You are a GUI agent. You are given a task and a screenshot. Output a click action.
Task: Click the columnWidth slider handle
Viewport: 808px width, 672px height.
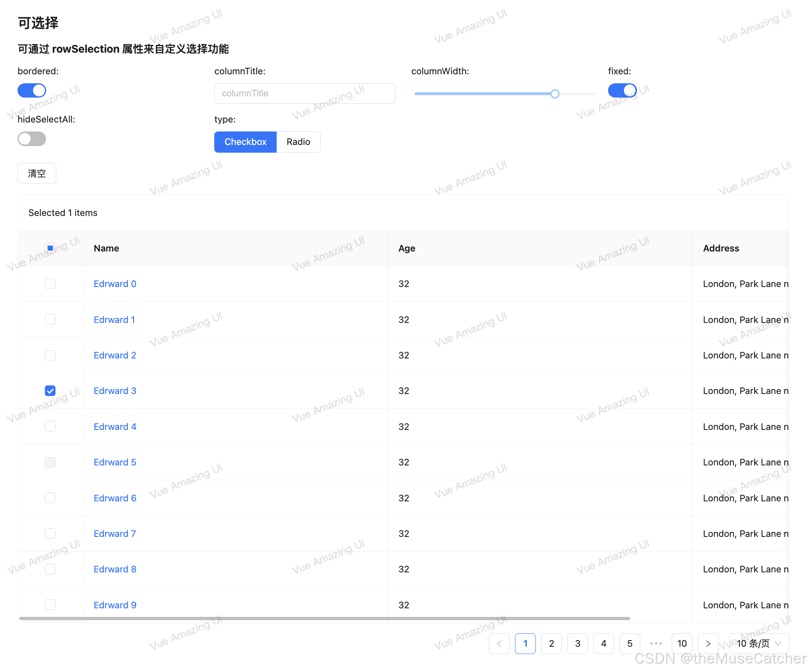(x=555, y=94)
